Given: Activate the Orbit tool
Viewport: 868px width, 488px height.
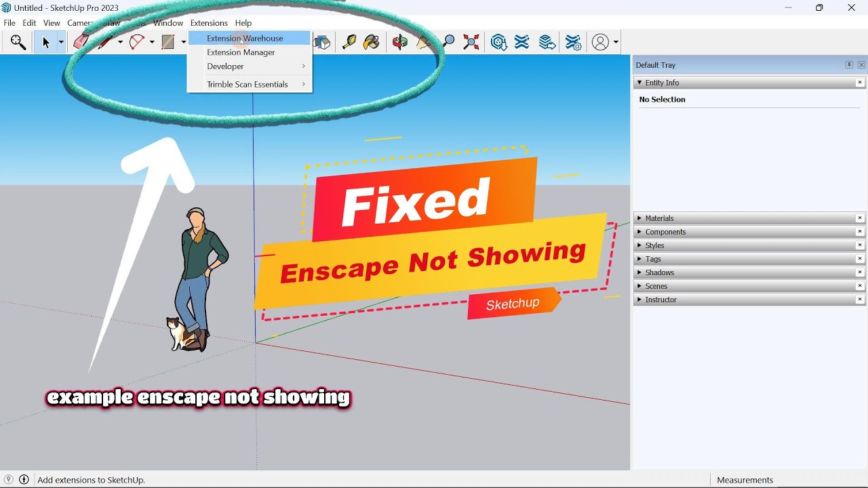Looking at the screenshot, I should click(x=399, y=42).
